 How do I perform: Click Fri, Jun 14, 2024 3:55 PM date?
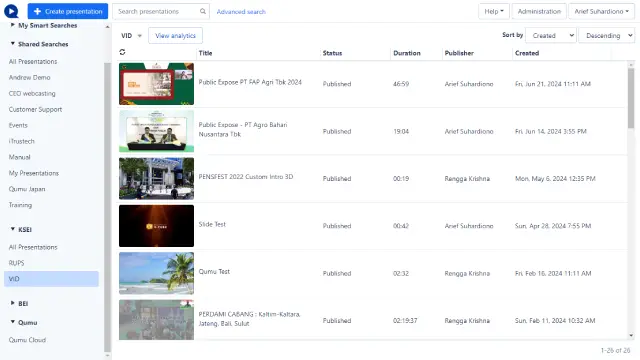[551, 131]
